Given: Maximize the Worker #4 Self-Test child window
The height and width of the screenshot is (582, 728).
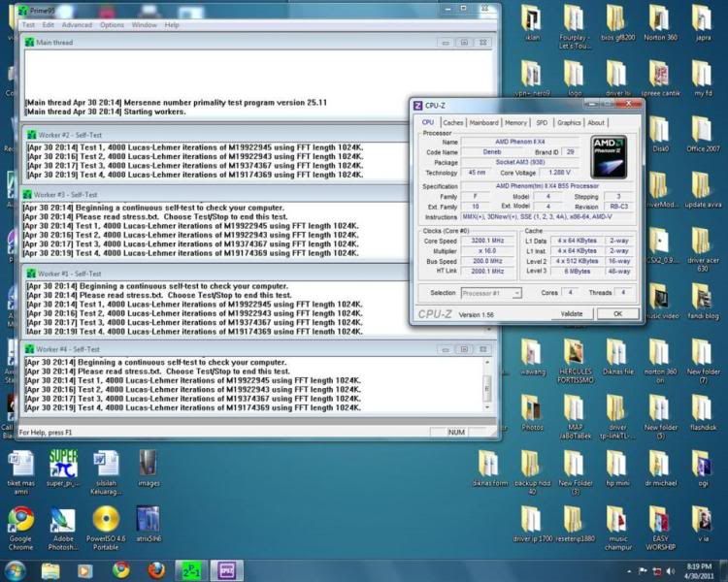Looking at the screenshot, I should pyautogui.click(x=464, y=349).
